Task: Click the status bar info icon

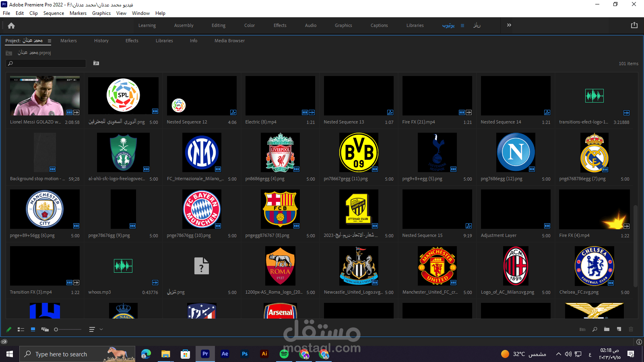Action: 639,342
